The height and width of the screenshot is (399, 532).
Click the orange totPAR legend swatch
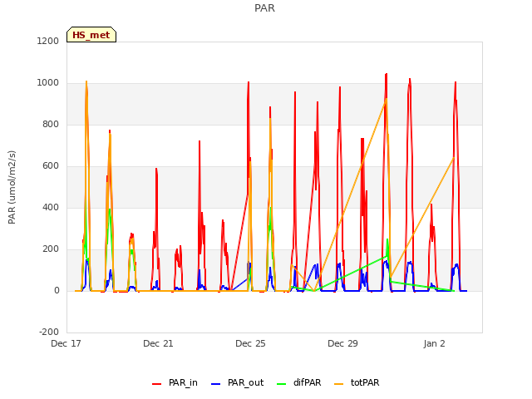pos(339,384)
